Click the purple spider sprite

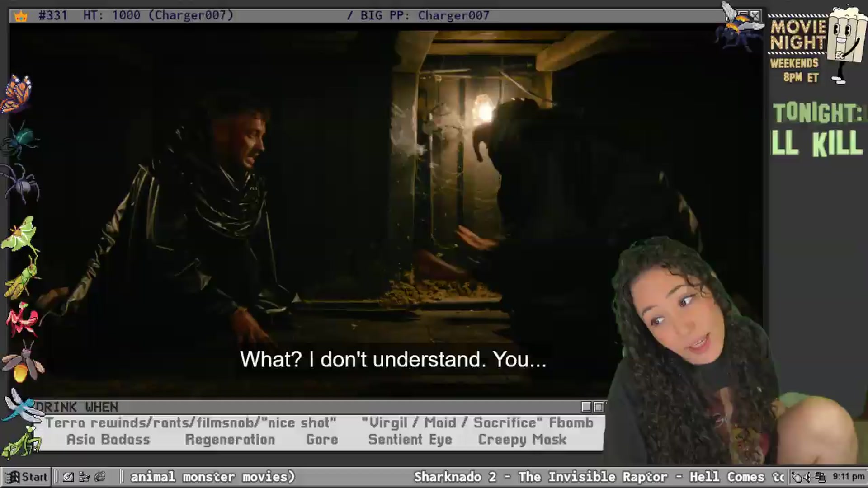21,183
